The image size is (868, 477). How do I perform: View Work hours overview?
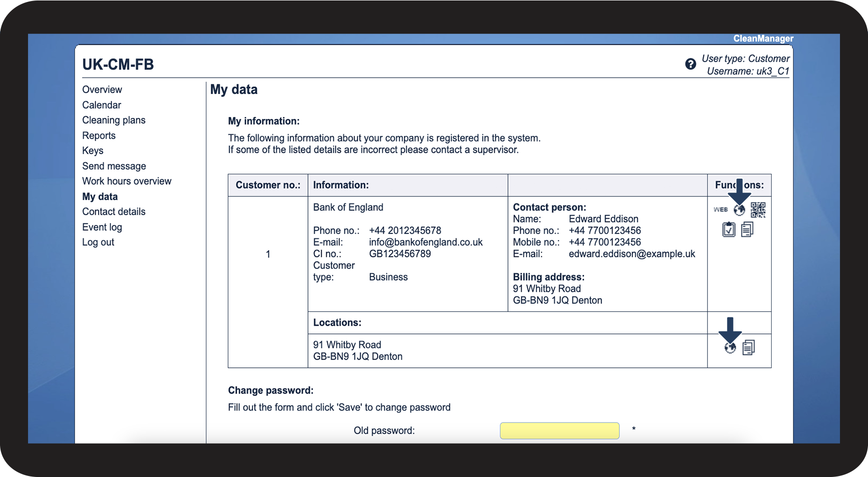[x=127, y=181]
